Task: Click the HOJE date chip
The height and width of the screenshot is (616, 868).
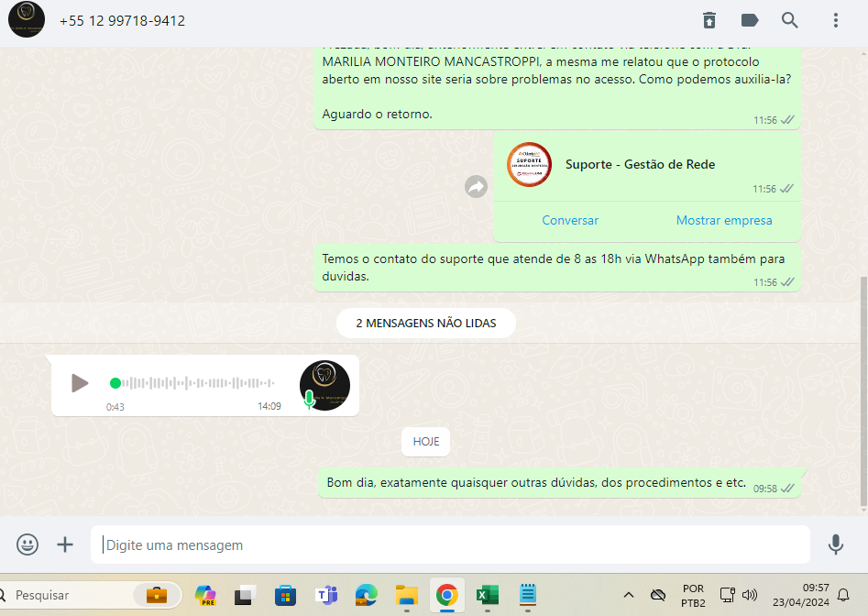Action: (425, 442)
